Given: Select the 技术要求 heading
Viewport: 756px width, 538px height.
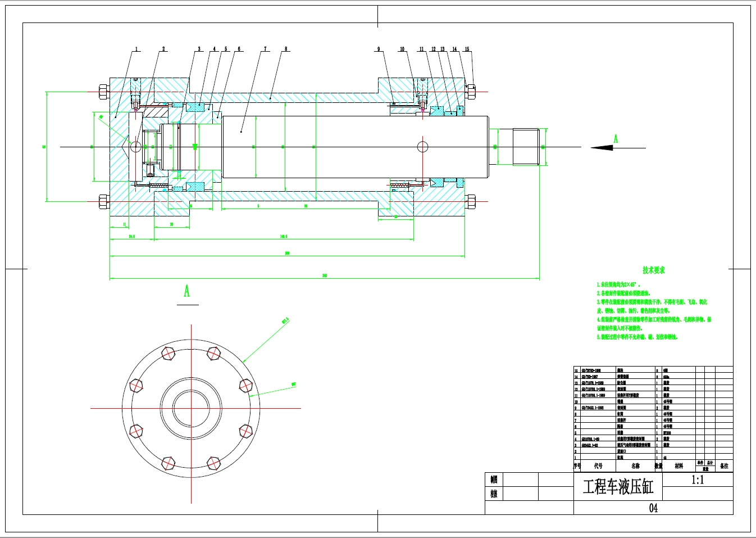Looking at the screenshot, I should pos(654,270).
